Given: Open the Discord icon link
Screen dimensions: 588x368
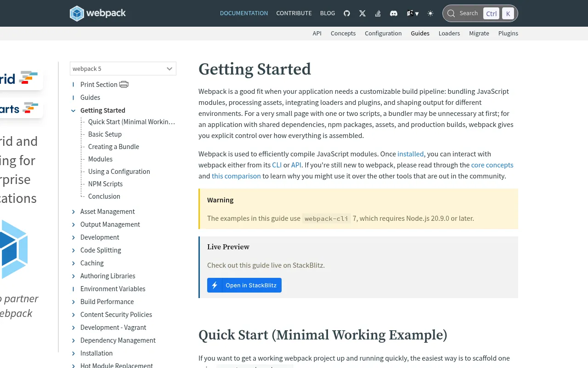Looking at the screenshot, I should pos(394,13).
